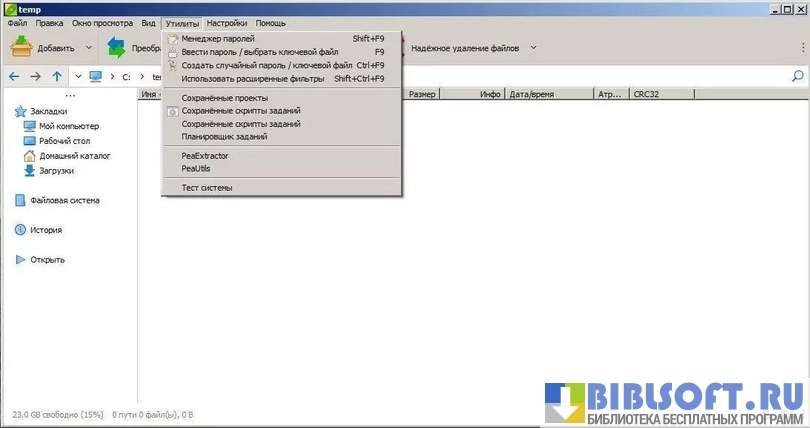Viewport: 810px width, 428px height.
Task: Go up one folder level arrow
Action: click(57, 76)
